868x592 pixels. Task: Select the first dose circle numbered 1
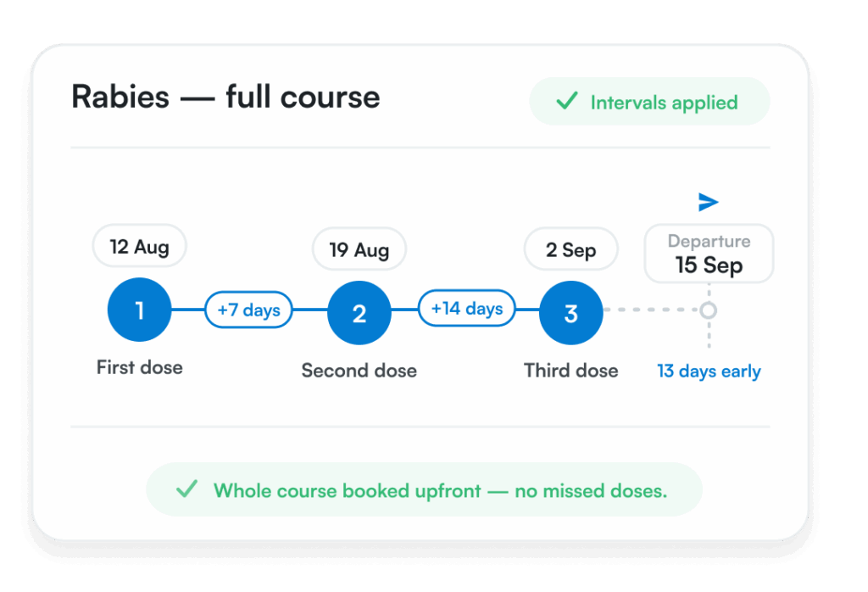click(x=140, y=310)
